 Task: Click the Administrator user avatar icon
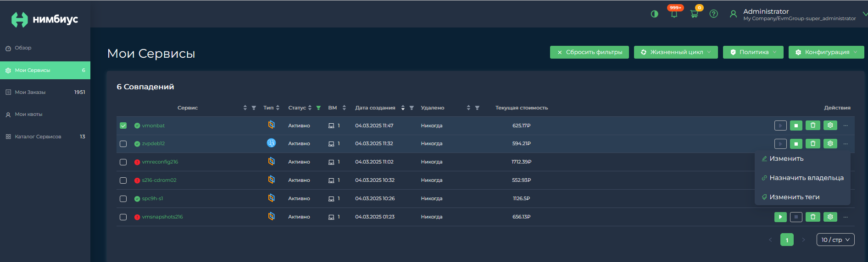(x=733, y=14)
